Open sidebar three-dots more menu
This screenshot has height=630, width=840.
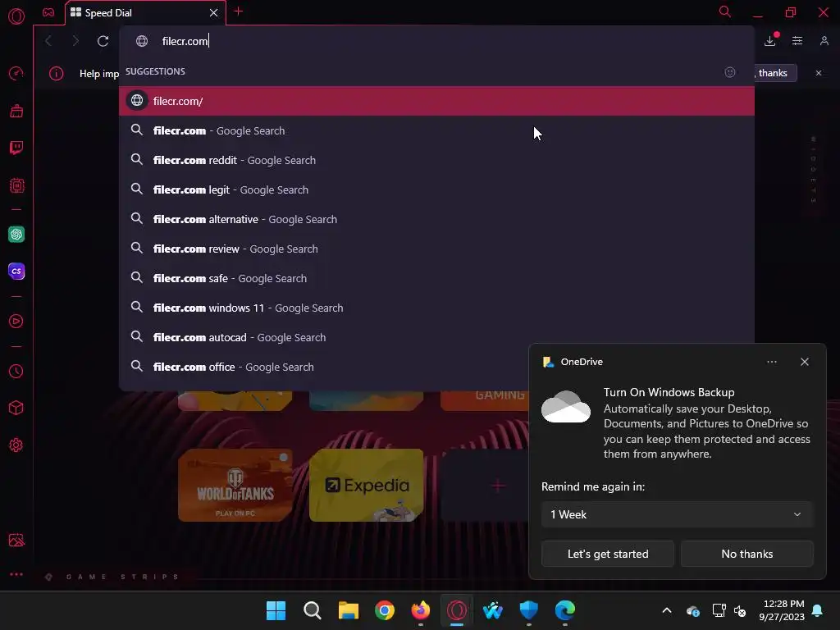16,574
